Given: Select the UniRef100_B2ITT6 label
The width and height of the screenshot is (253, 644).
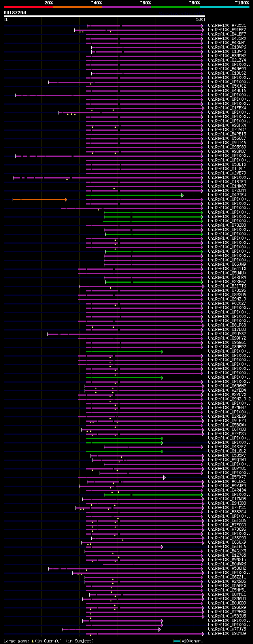Looking at the screenshot, I should (x=227, y=286).
